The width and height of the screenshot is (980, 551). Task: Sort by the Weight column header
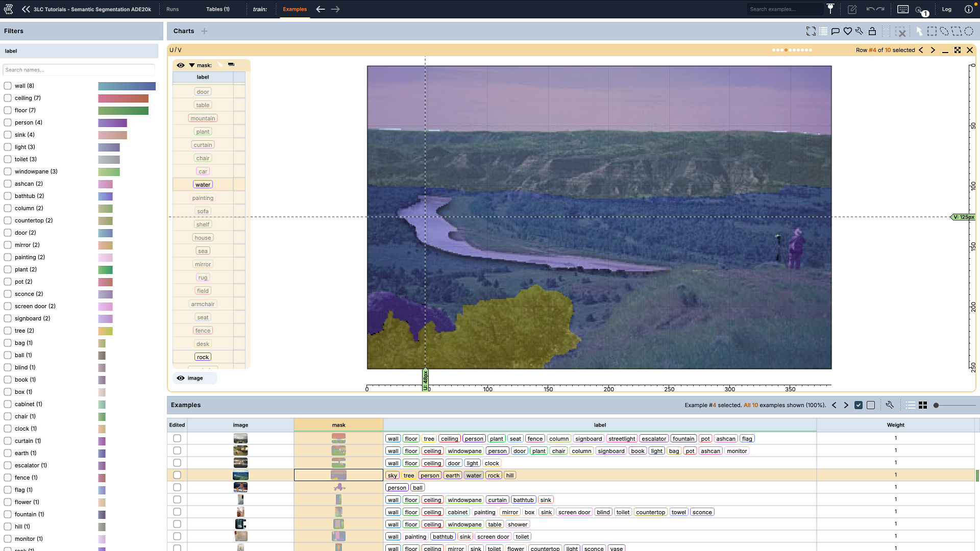[x=895, y=425]
